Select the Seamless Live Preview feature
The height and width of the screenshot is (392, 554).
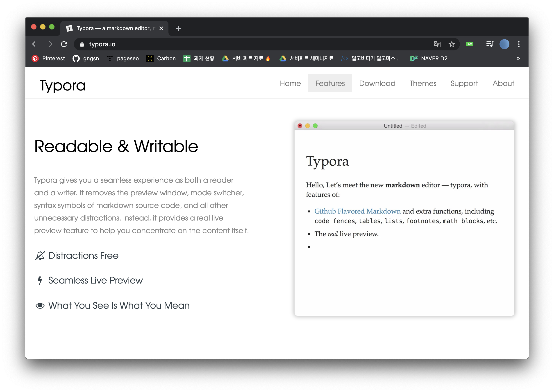(x=95, y=280)
